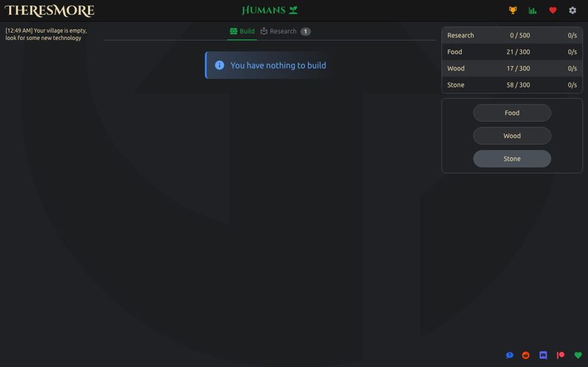Image resolution: width=588 pixels, height=367 pixels.
Task: Click the blue chat bubble icon
Action: click(x=509, y=355)
